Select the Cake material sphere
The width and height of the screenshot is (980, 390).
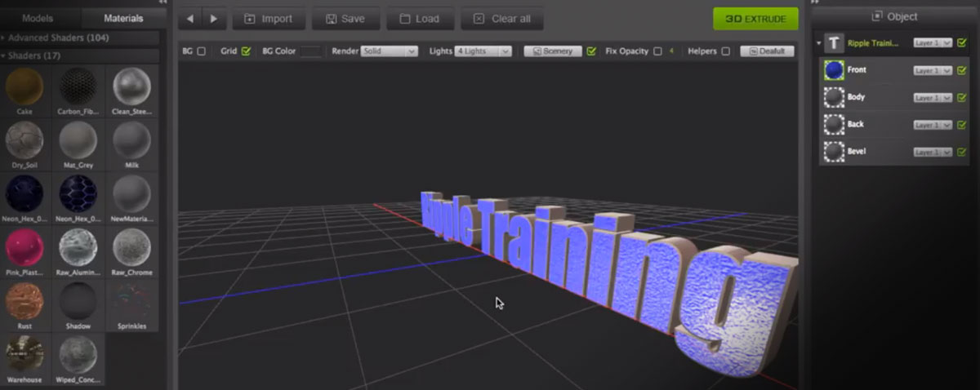click(25, 86)
